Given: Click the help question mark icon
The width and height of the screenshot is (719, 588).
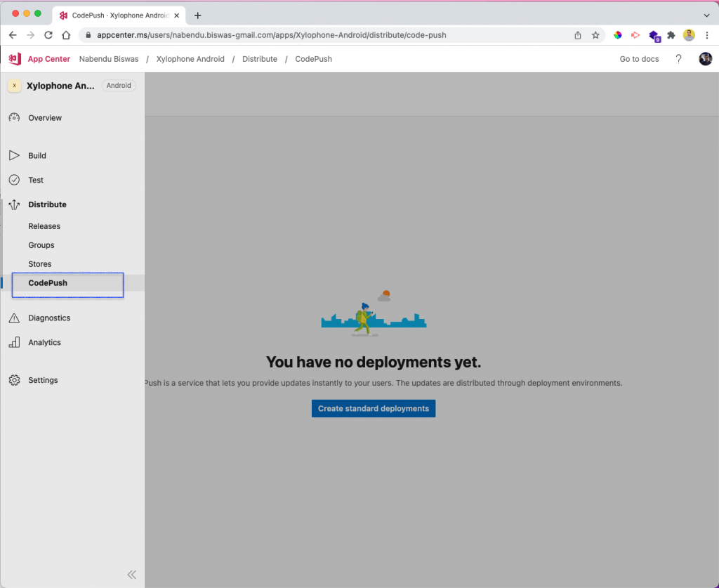Looking at the screenshot, I should click(679, 59).
